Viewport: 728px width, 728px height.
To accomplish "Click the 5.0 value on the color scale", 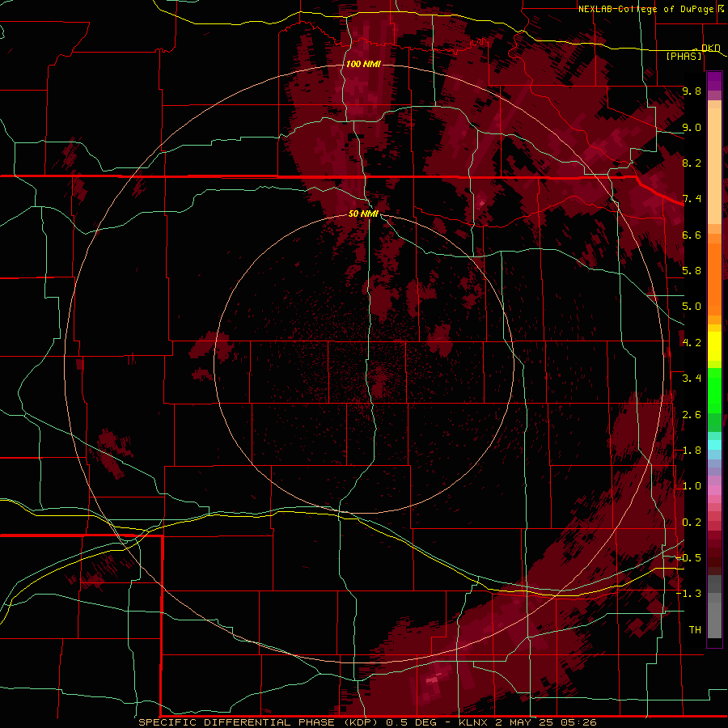I will pyautogui.click(x=692, y=307).
